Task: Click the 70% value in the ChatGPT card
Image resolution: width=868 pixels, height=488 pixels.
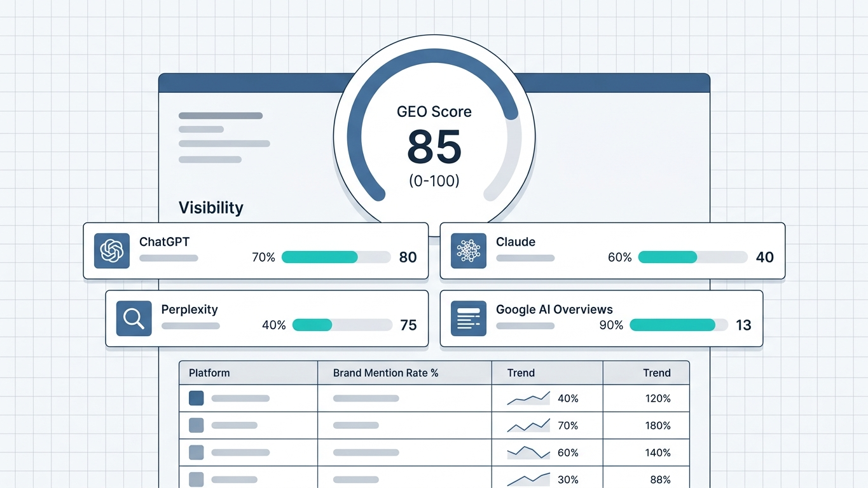Action: pyautogui.click(x=263, y=257)
